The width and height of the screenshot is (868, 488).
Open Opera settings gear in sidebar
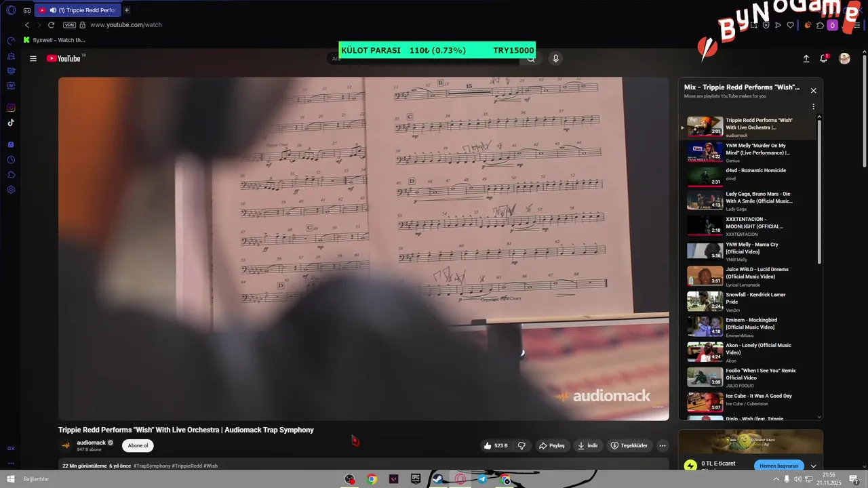click(x=11, y=190)
